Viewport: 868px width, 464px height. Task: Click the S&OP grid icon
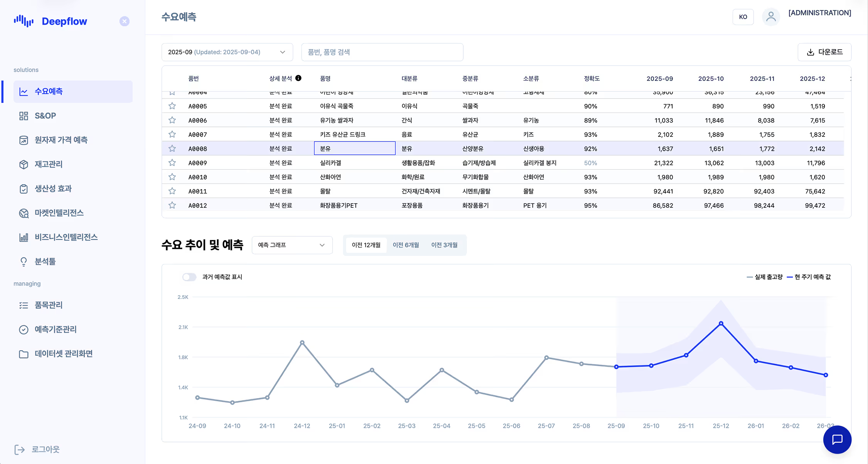(x=24, y=116)
